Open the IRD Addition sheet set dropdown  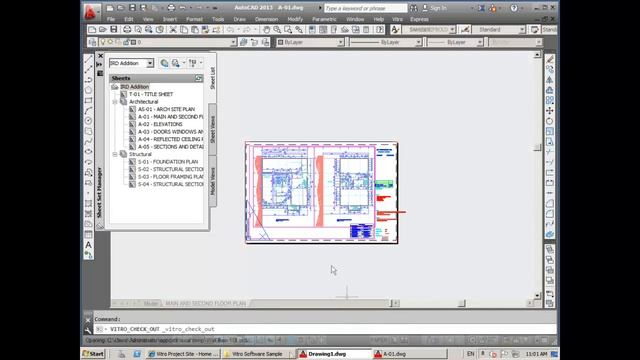click(150, 63)
